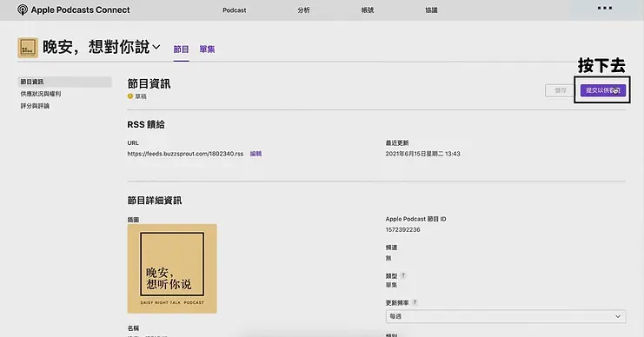644x337 pixels.
Task: Click the purple 提交以供審查 submit button
Action: point(603,90)
